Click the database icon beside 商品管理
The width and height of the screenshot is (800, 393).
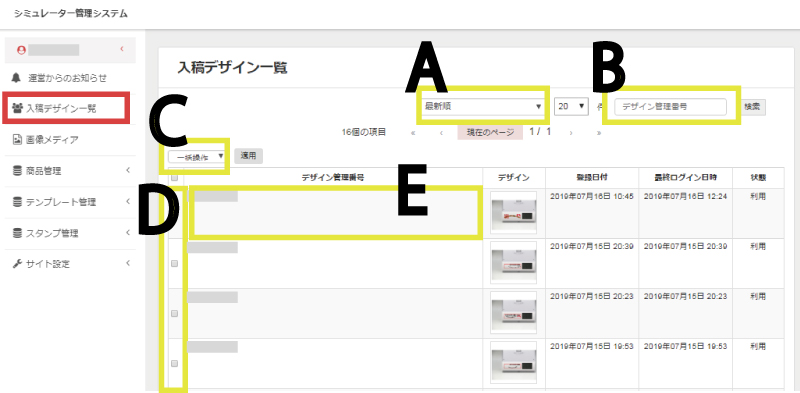click(x=17, y=171)
